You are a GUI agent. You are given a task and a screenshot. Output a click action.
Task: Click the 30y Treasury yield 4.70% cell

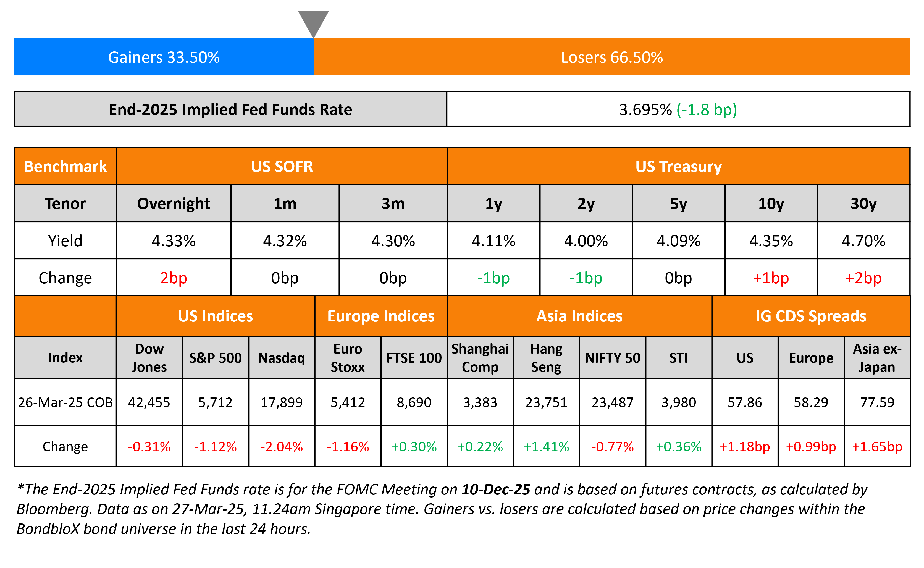pos(863,240)
